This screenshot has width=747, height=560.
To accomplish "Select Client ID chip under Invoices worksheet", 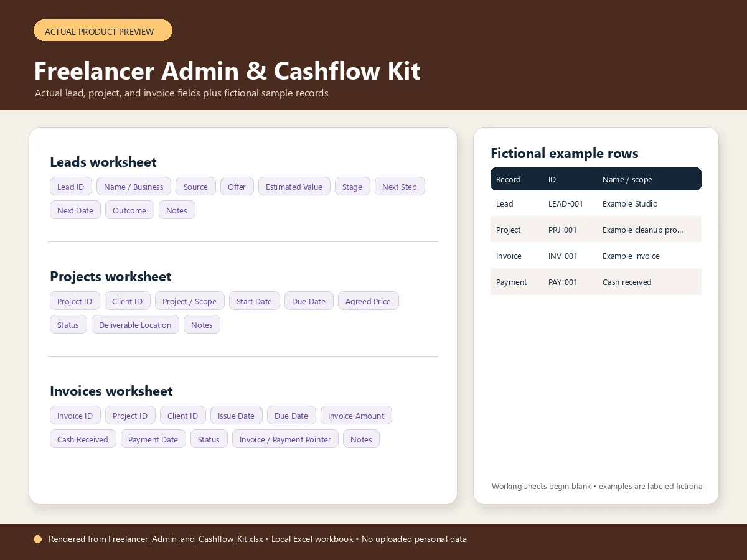I will pyautogui.click(x=183, y=416).
